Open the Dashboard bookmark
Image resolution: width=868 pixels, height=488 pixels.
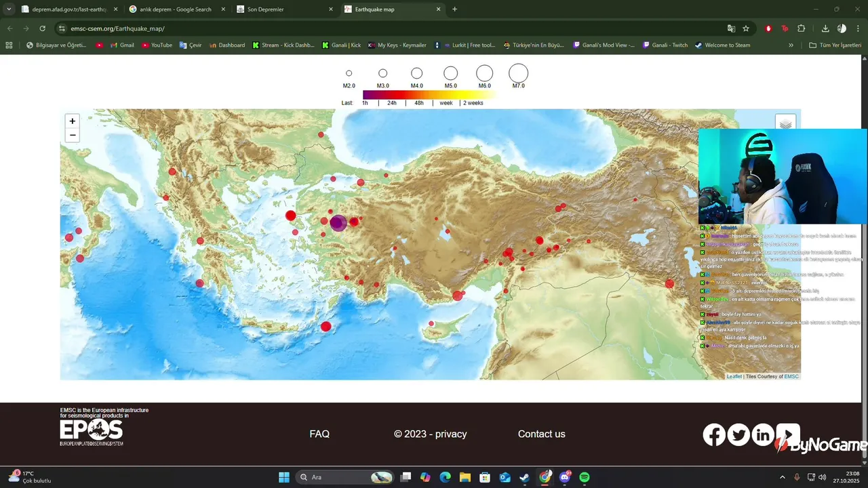[227, 45]
